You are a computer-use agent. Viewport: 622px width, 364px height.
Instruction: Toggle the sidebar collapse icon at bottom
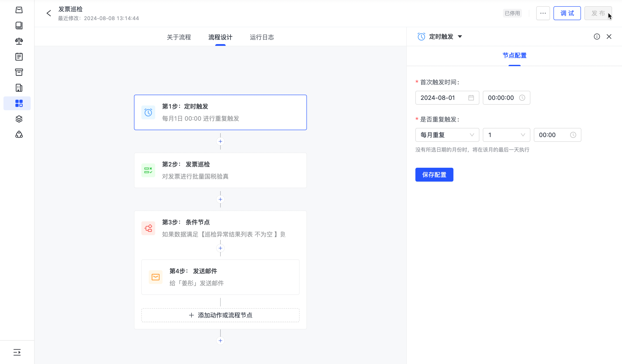coord(17,352)
